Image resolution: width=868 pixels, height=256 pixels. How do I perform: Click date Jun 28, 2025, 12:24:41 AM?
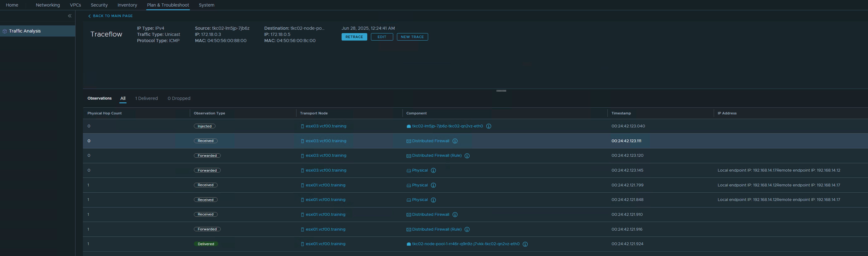368,28
